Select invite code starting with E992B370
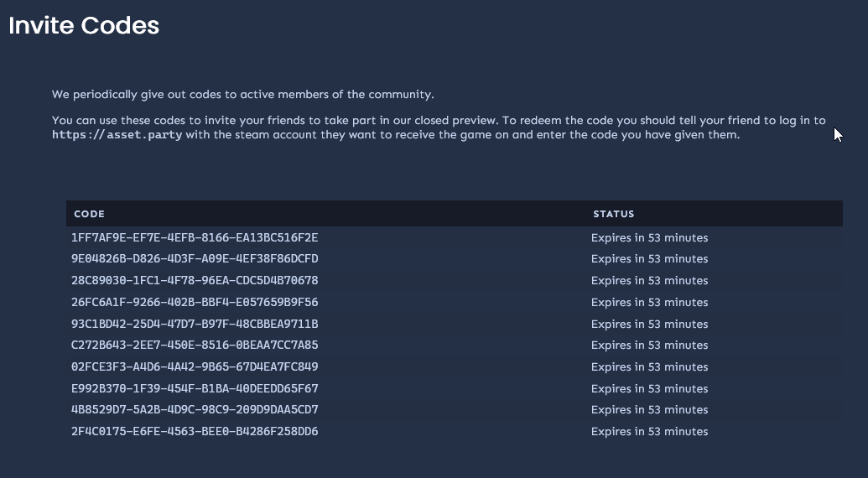868x478 pixels. pyautogui.click(x=195, y=388)
